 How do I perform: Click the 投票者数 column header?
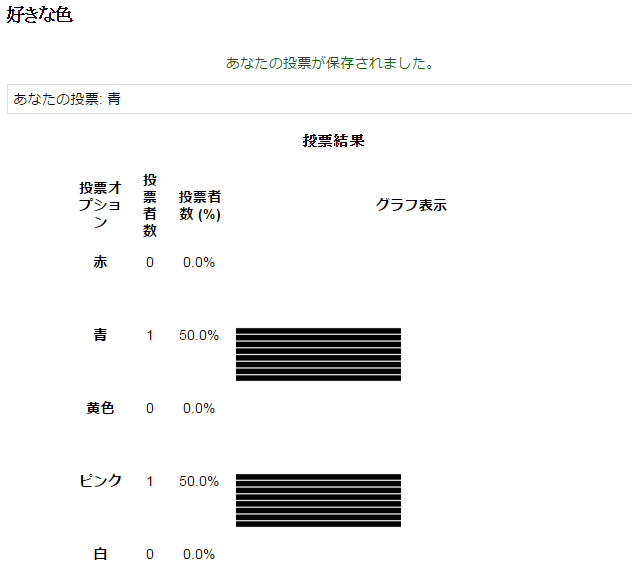150,205
